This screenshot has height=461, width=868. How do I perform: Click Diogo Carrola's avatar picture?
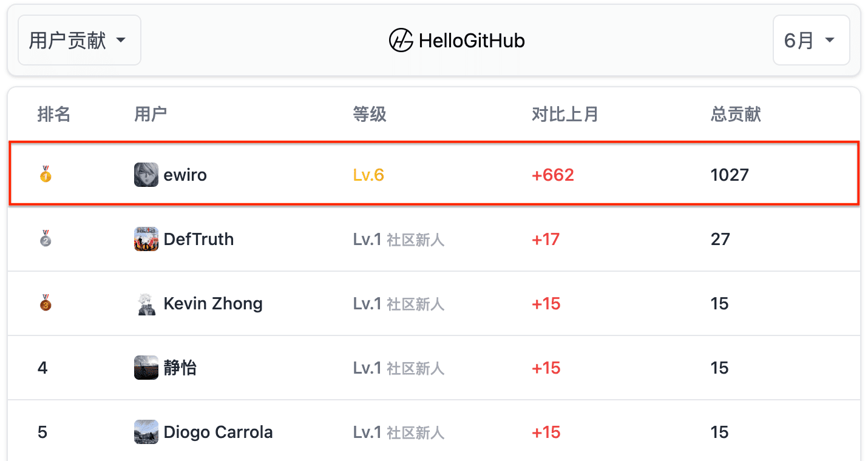click(x=146, y=432)
